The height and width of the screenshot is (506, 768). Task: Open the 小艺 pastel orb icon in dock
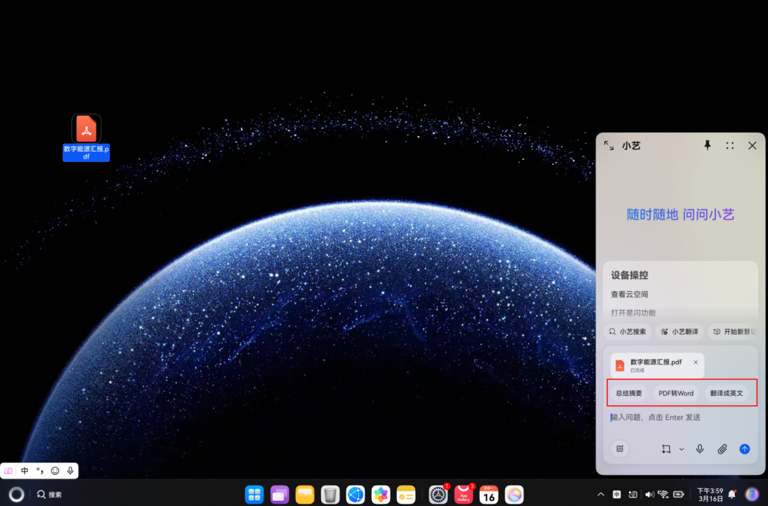(x=514, y=495)
